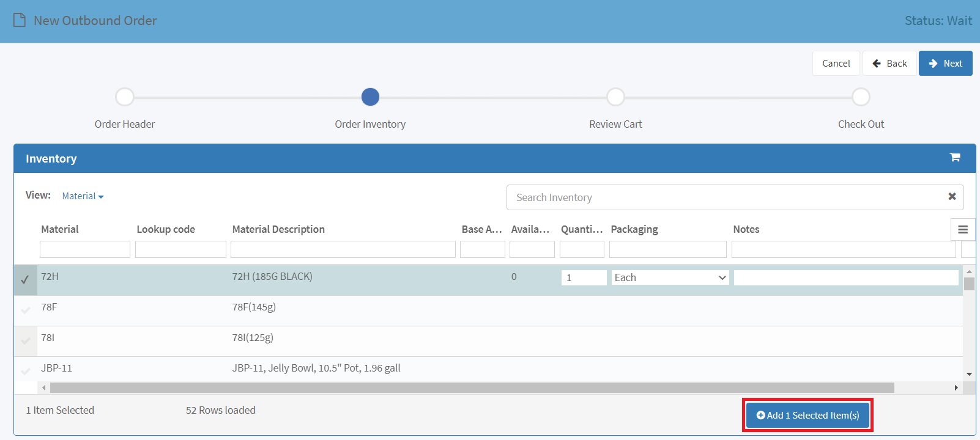This screenshot has height=440, width=980.
Task: Open the Material view dropdown
Action: tap(83, 196)
